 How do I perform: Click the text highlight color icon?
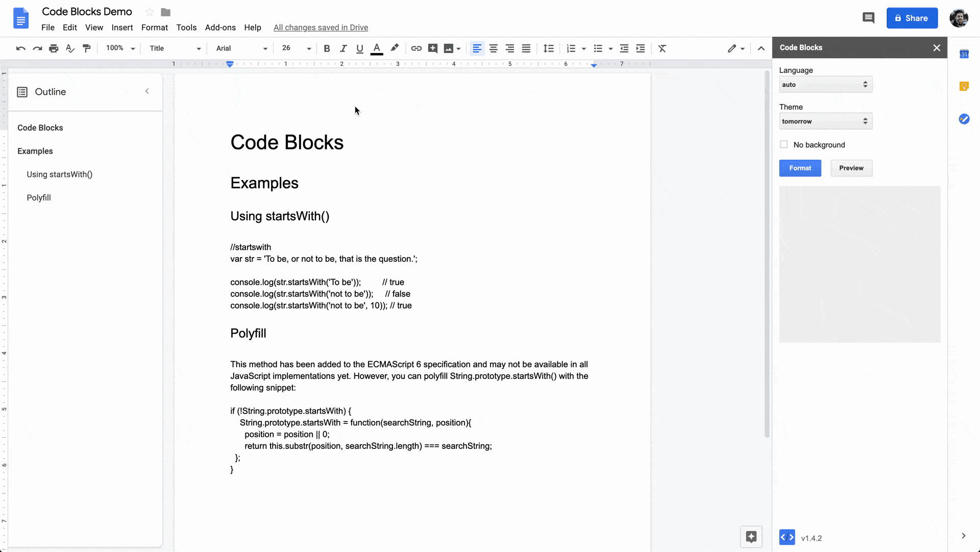tap(395, 48)
